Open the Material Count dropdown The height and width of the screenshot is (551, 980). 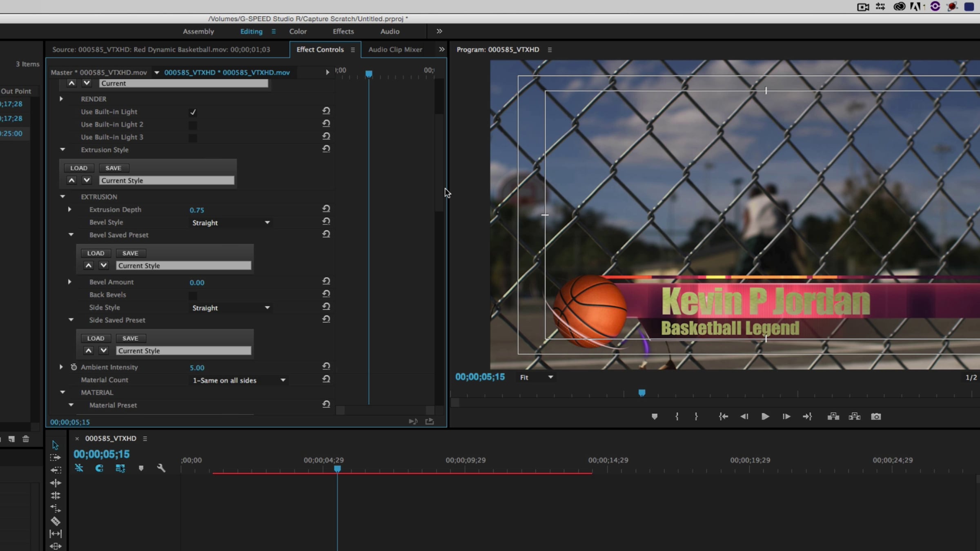point(239,380)
